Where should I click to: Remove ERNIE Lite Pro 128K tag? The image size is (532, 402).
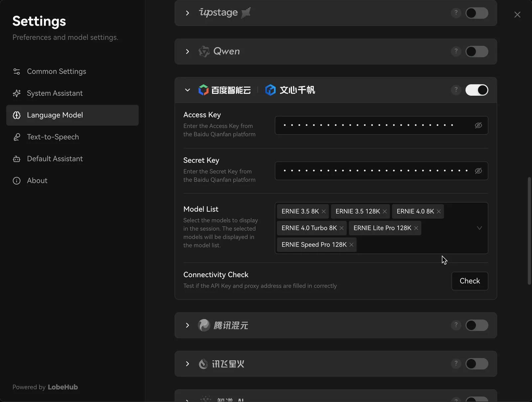[416, 228]
